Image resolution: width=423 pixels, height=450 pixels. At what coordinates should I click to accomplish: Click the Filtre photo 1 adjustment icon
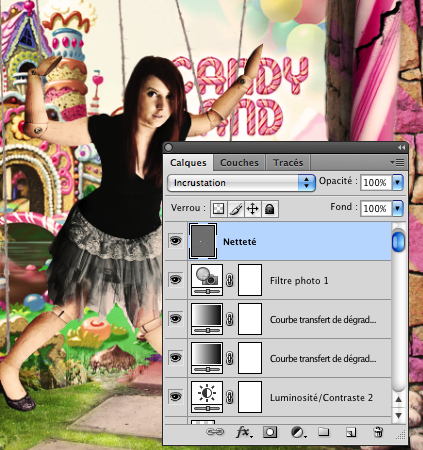tap(207, 280)
